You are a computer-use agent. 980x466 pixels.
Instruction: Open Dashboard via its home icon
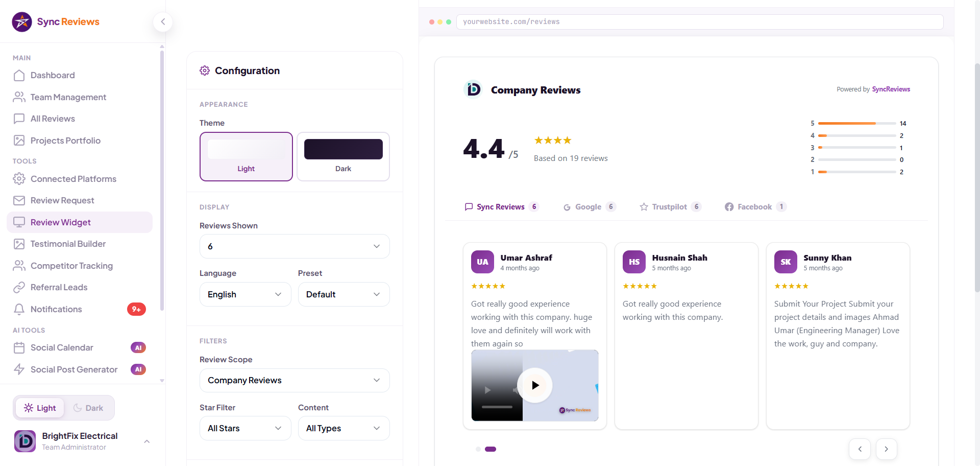pos(19,75)
